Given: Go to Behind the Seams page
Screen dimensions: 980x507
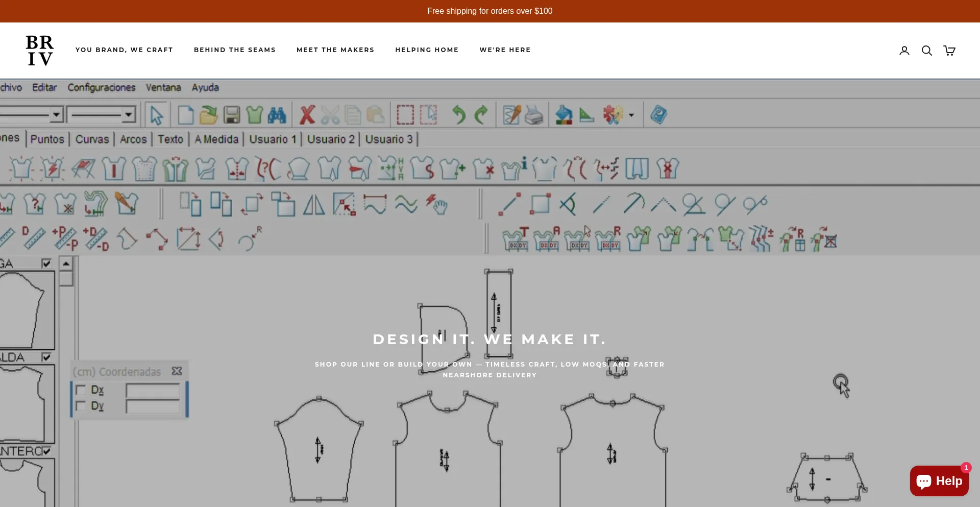Looking at the screenshot, I should point(234,50).
